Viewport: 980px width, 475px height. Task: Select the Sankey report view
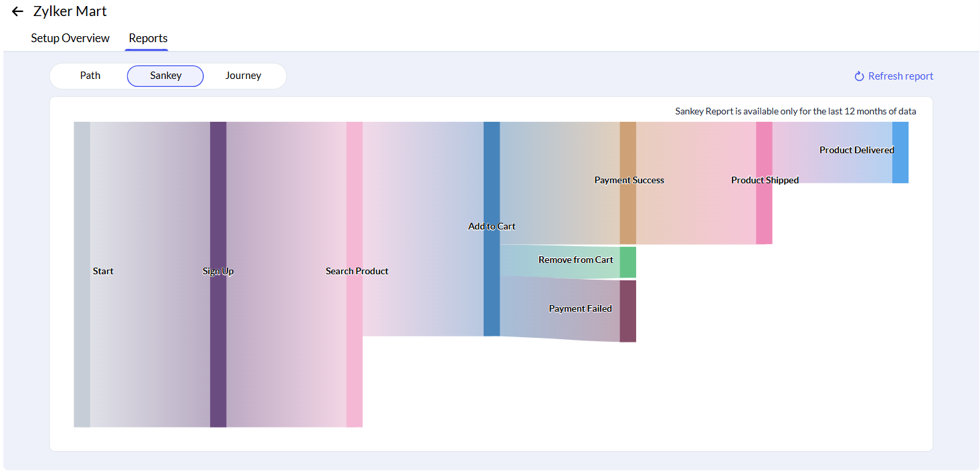click(x=165, y=76)
